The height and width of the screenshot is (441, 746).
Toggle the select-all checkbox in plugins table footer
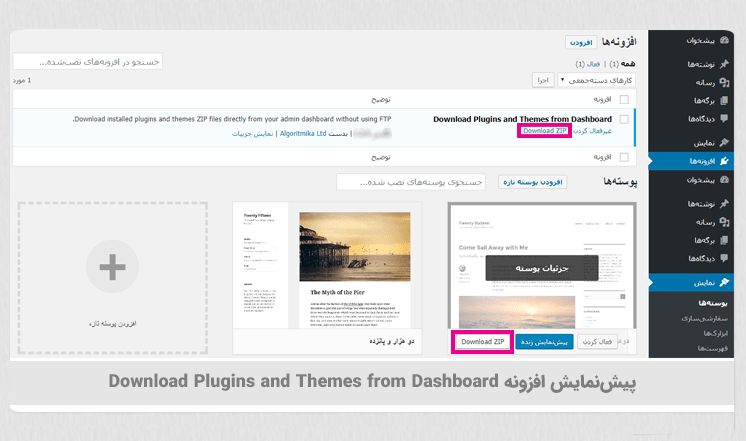pyautogui.click(x=624, y=158)
